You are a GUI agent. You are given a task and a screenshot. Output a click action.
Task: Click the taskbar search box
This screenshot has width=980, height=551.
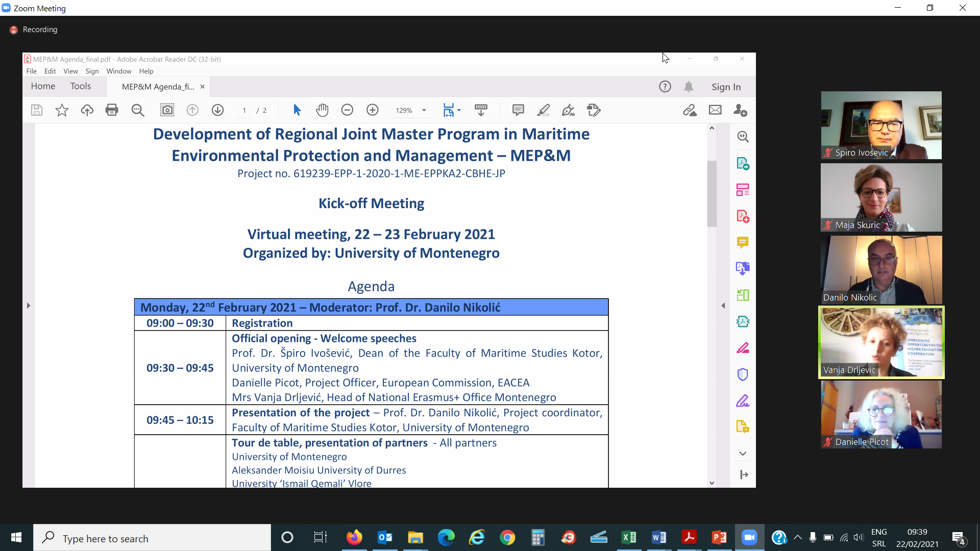tap(152, 538)
